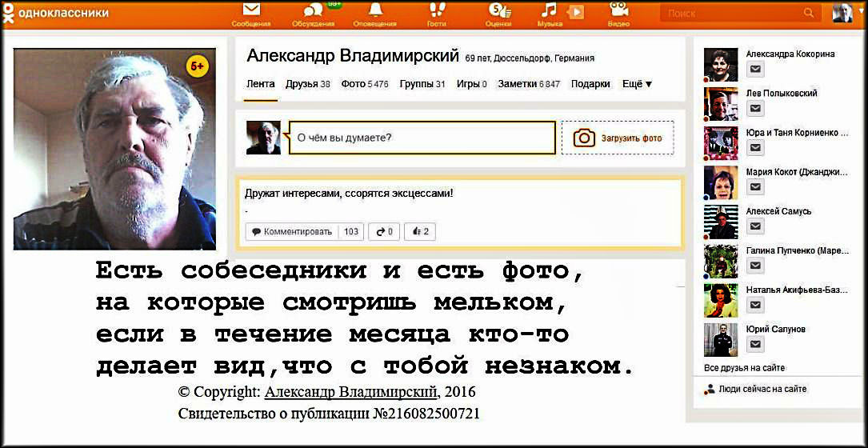Open the 'Все друзья на сайте' link

pos(745,368)
